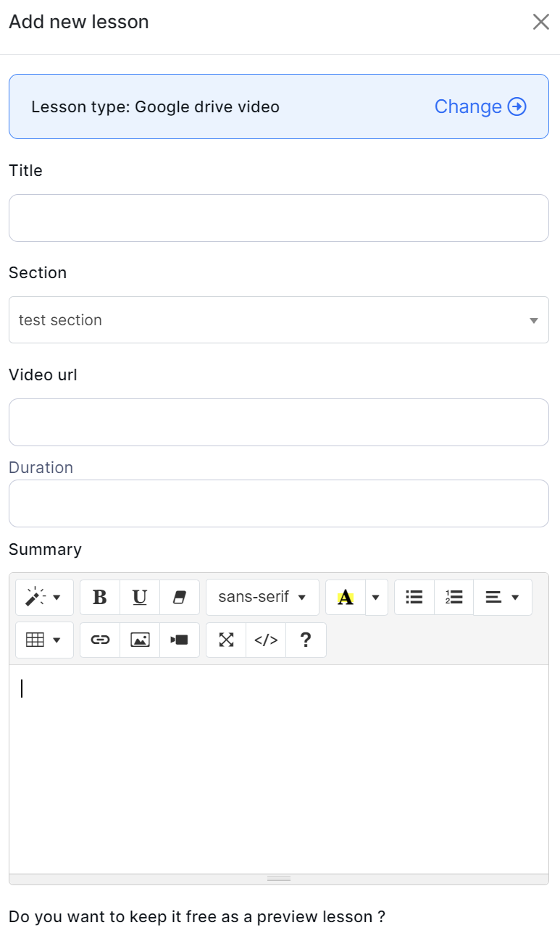The height and width of the screenshot is (941, 560).
Task: Insert a picture using the image icon
Action: pyautogui.click(x=140, y=640)
